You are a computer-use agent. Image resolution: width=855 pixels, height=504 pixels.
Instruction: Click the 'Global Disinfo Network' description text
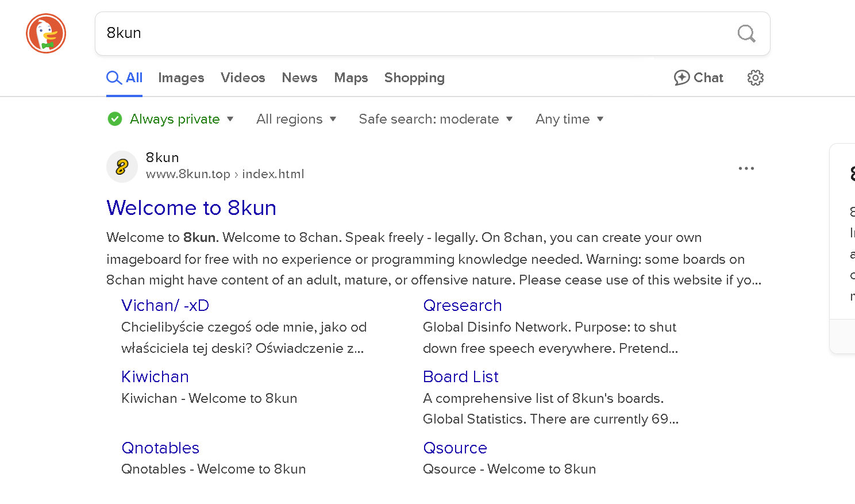tap(550, 338)
